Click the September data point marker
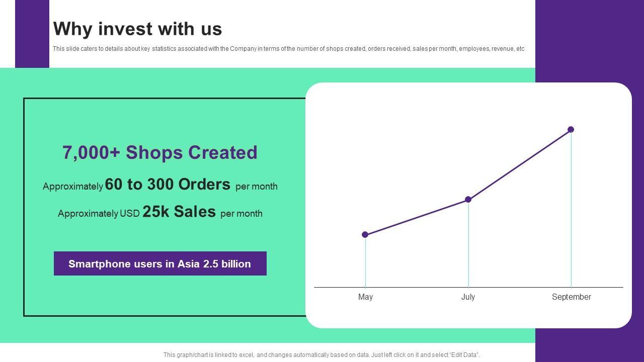This screenshot has width=644, height=362. pos(571,130)
